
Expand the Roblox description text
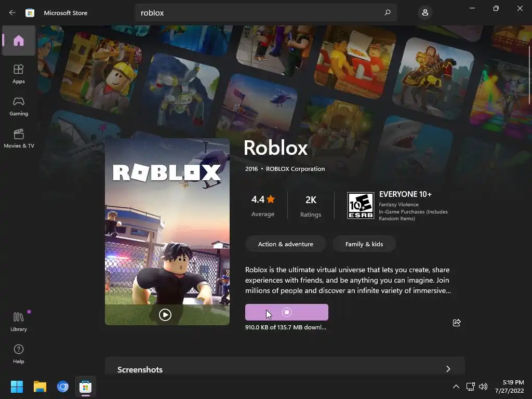[348, 280]
